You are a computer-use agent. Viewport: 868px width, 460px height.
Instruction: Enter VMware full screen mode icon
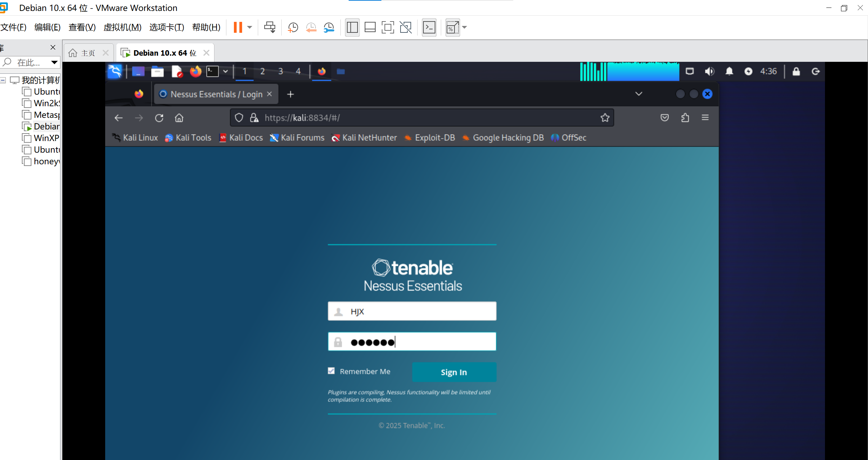(x=388, y=27)
